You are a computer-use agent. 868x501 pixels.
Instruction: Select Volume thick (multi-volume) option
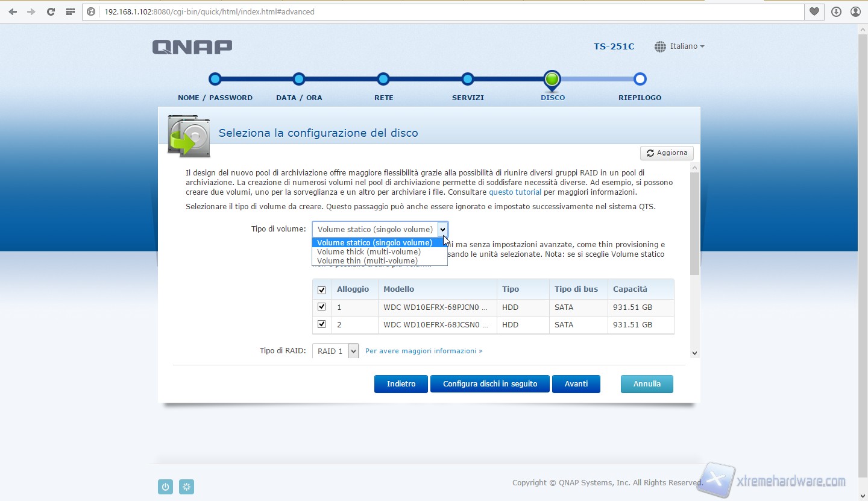coord(369,252)
